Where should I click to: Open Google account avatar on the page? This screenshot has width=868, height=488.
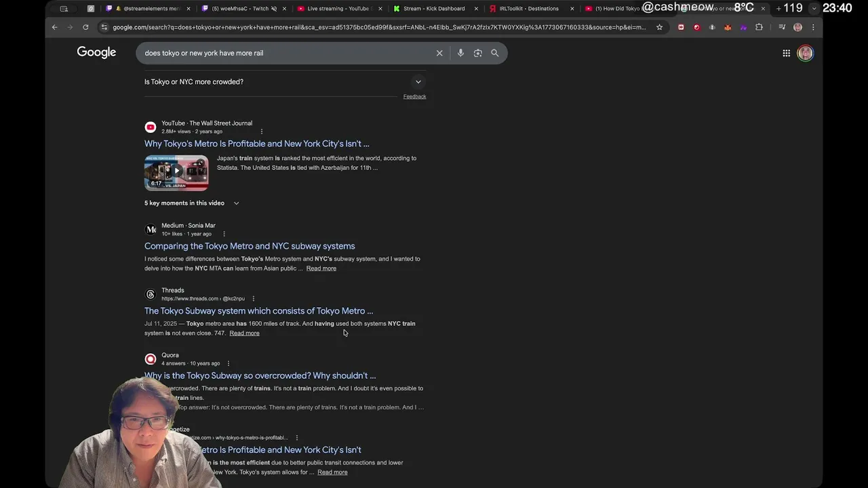805,53
